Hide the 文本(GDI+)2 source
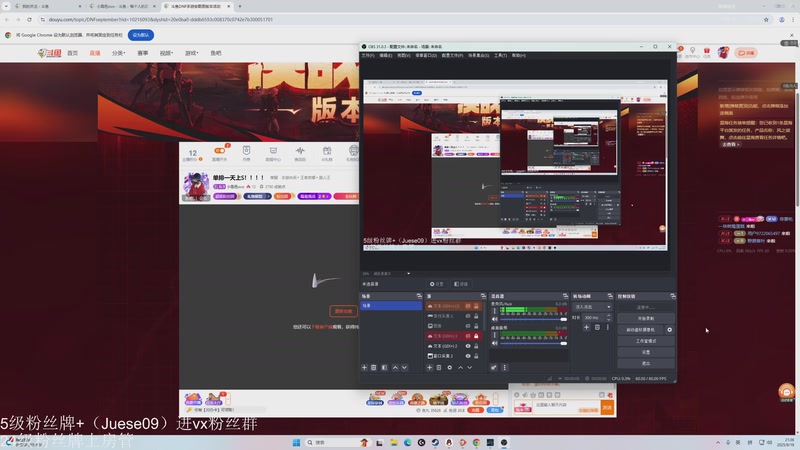The width and height of the screenshot is (800, 450). [x=468, y=346]
